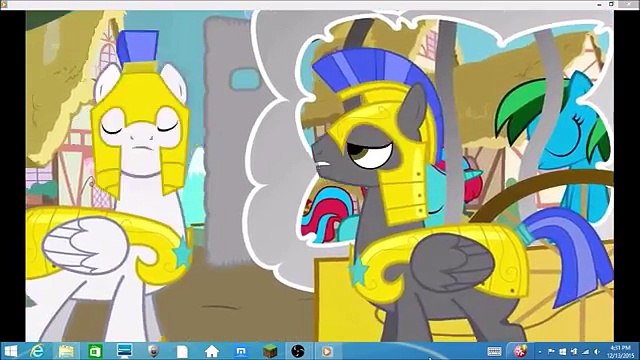Open the touch keyboard icon
The image size is (640, 360).
tap(494, 351)
